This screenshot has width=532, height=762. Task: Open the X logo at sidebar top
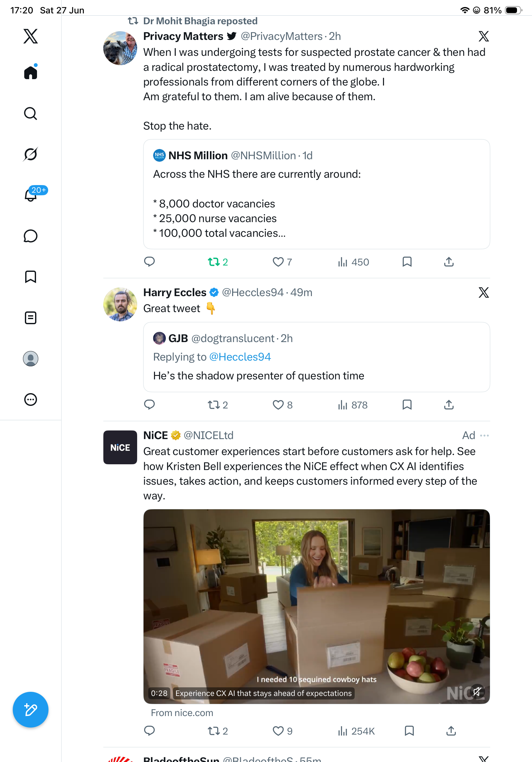(x=31, y=36)
